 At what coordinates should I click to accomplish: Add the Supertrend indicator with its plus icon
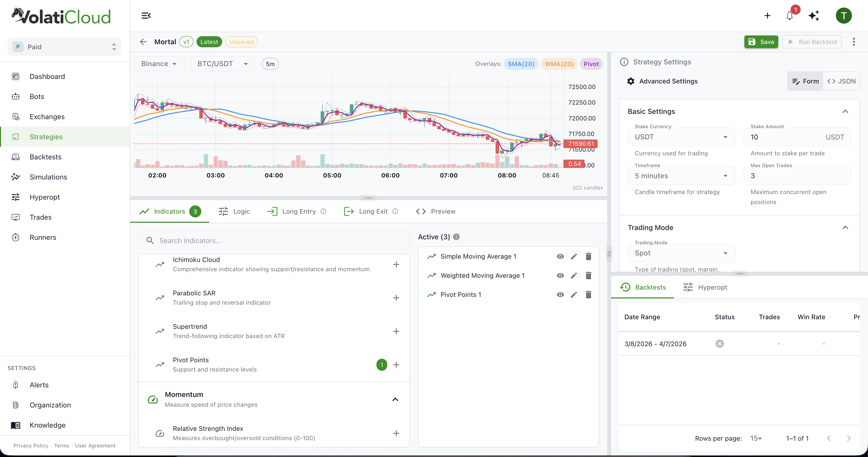click(396, 331)
